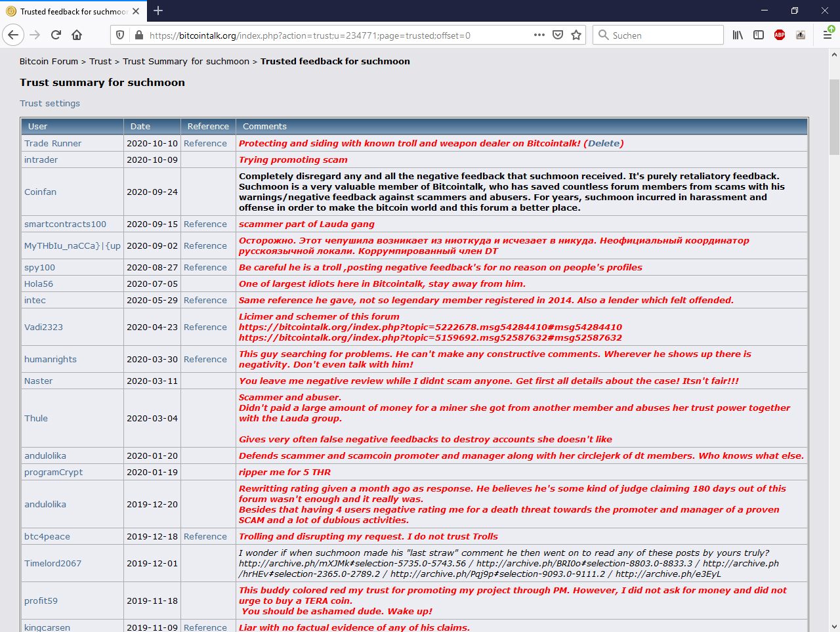Click 'ripper me for 5 THR' comment
Image resolution: width=840 pixels, height=632 pixels.
click(285, 472)
